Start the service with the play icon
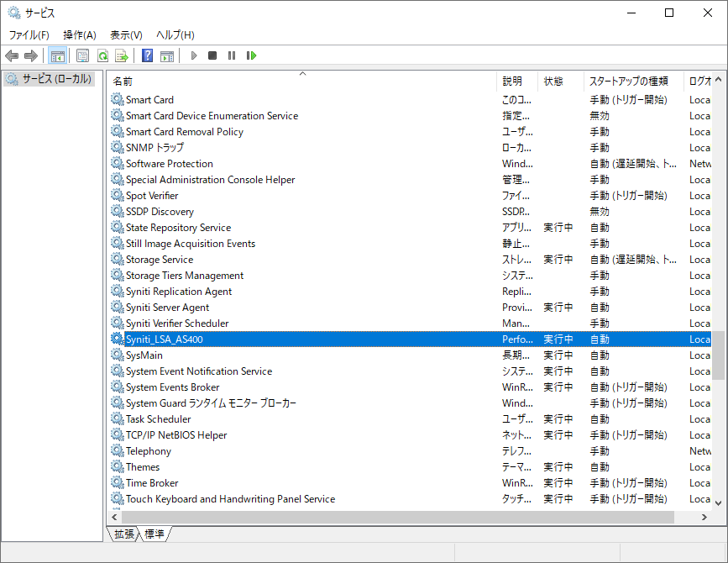This screenshot has width=728, height=563. coord(194,55)
